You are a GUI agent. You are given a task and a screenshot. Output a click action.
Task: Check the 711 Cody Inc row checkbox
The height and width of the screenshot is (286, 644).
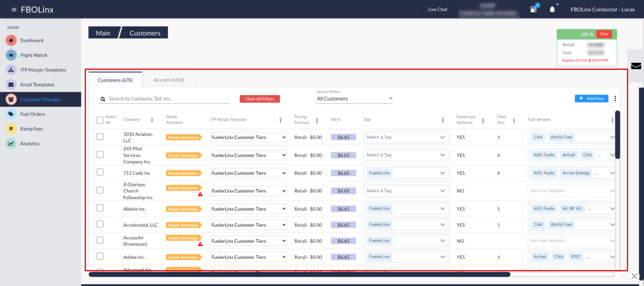[x=100, y=172]
